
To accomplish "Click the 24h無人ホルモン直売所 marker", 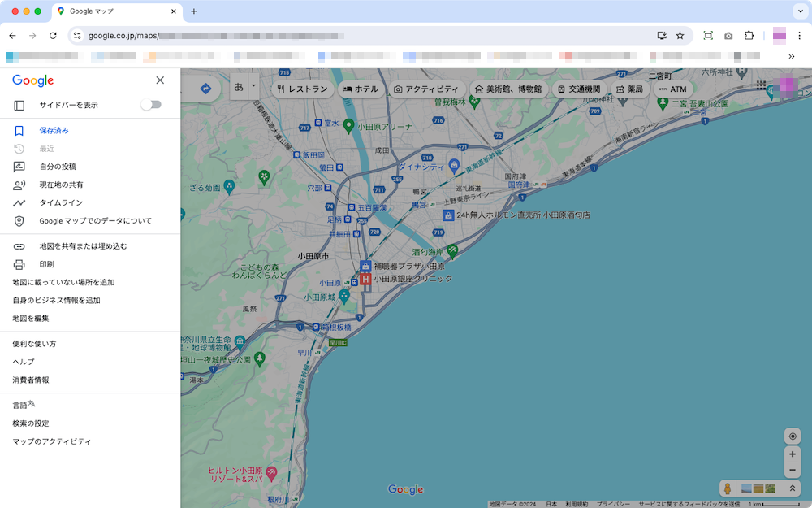I will tap(448, 215).
